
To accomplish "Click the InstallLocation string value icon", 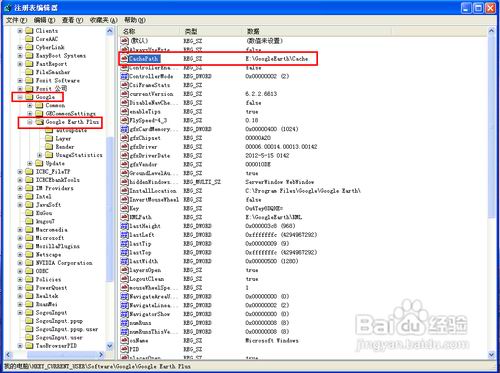I will click(125, 191).
